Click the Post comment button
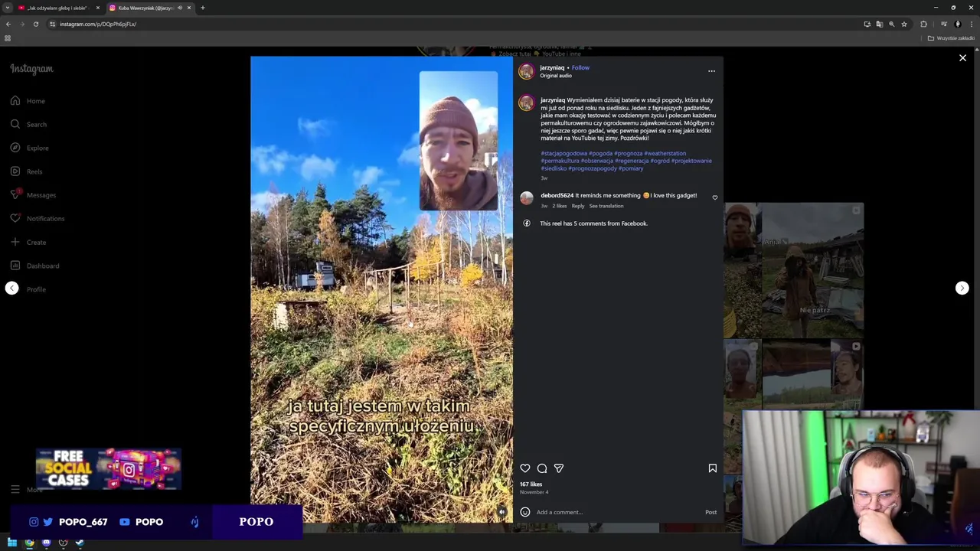The image size is (980, 551). click(x=710, y=512)
